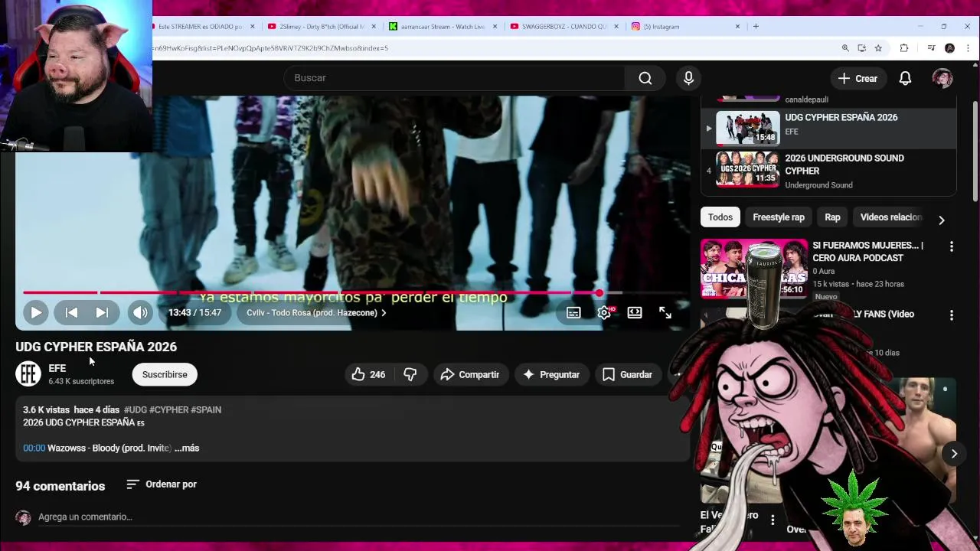Image resolution: width=980 pixels, height=551 pixels.
Task: Open the browser profile avatar icon
Action: [949, 48]
